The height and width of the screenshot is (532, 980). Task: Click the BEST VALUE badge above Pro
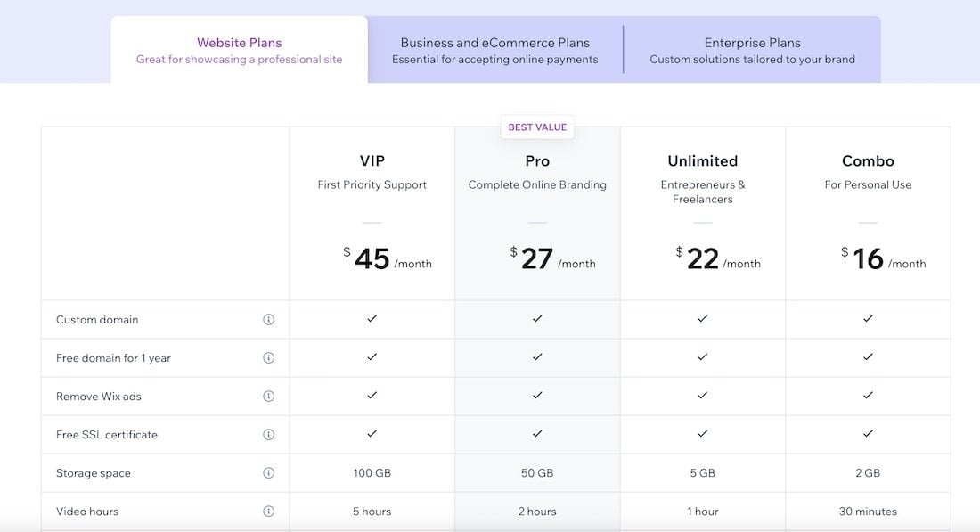(x=537, y=126)
